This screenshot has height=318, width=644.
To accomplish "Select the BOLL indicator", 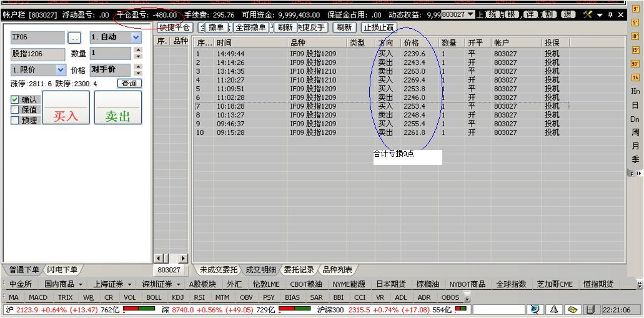I will (x=154, y=297).
